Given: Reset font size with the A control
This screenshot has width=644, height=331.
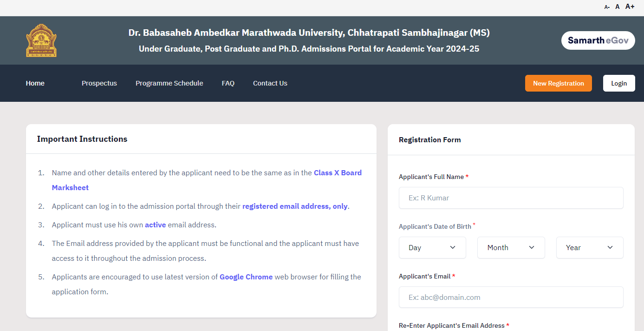Looking at the screenshot, I should 617,6.
